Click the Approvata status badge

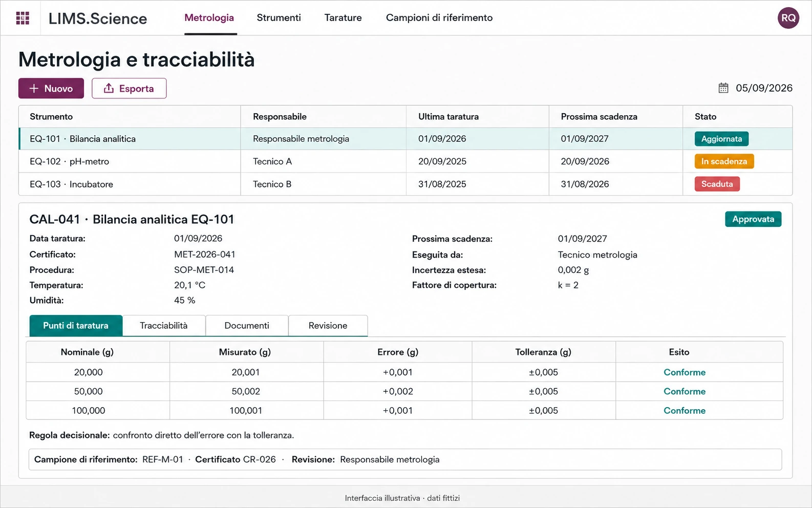pyautogui.click(x=753, y=219)
